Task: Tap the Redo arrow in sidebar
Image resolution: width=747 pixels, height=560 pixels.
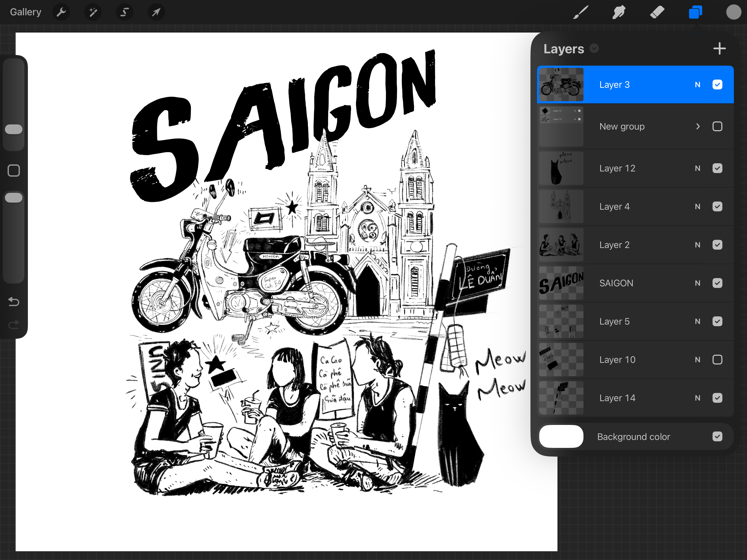Action: (13, 325)
